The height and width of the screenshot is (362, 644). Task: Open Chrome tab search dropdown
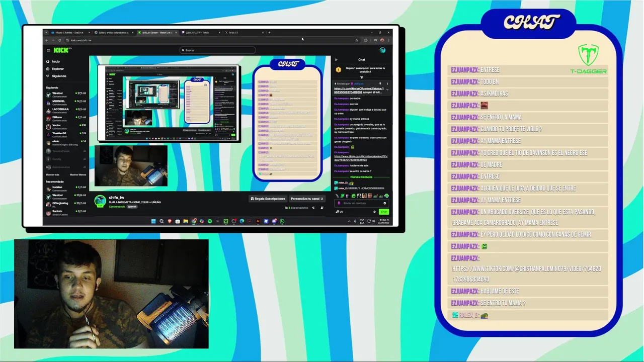[x=46, y=33]
